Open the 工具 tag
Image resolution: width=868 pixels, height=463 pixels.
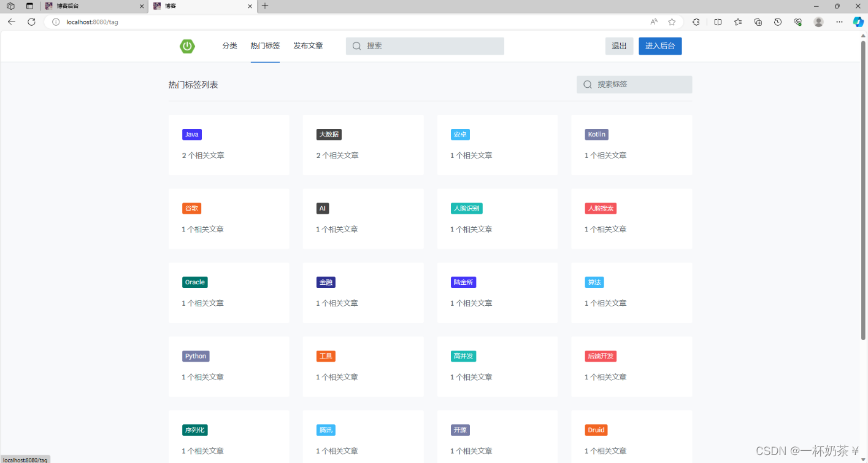(326, 356)
